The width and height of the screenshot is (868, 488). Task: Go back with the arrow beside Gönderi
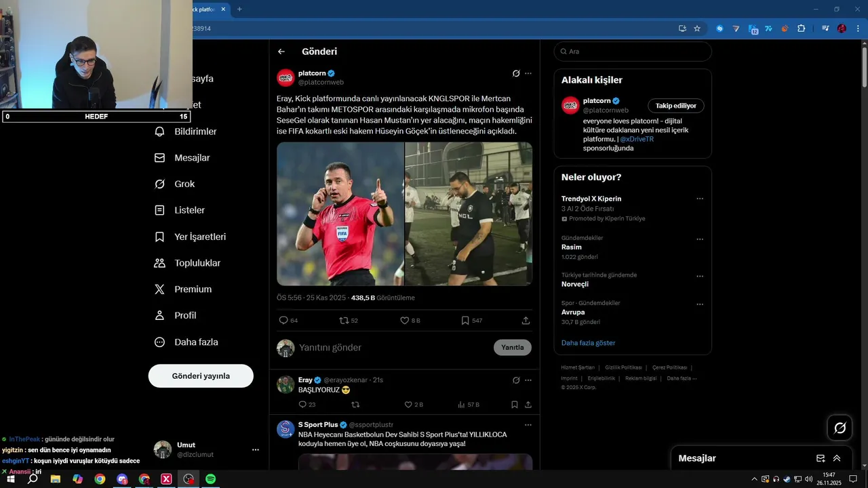(x=281, y=52)
